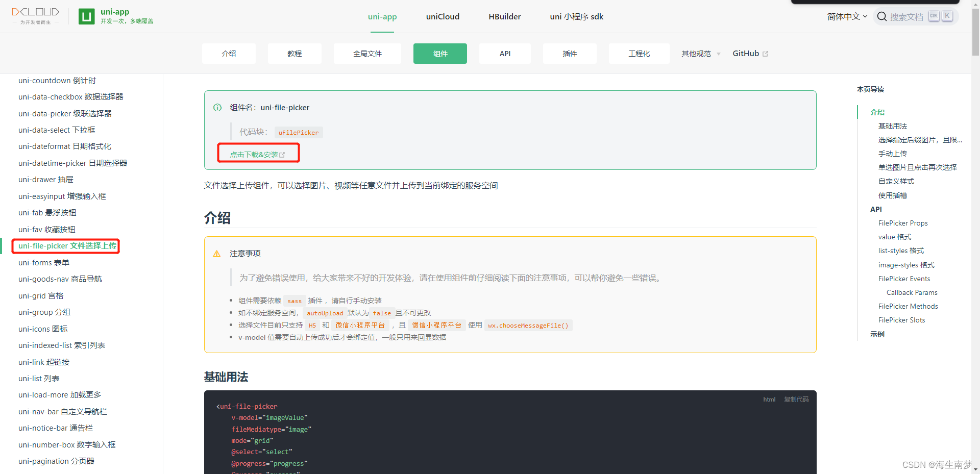Jump to 使用插槽 in page outline
980x474 pixels.
coord(893,195)
